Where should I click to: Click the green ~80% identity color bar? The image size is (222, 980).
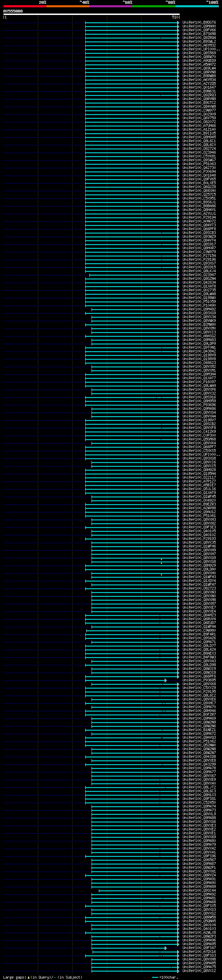tap(154, 6)
